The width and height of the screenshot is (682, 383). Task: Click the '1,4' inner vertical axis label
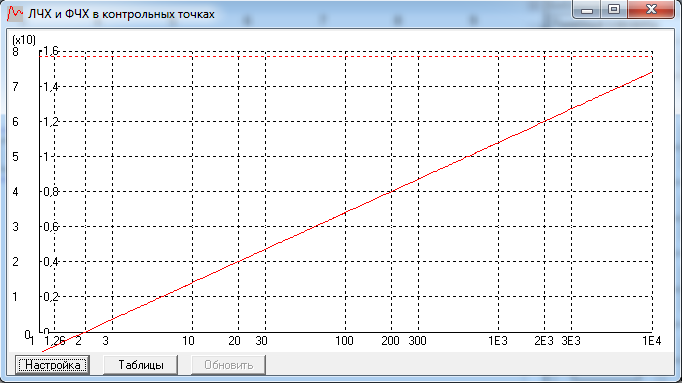click(x=50, y=87)
